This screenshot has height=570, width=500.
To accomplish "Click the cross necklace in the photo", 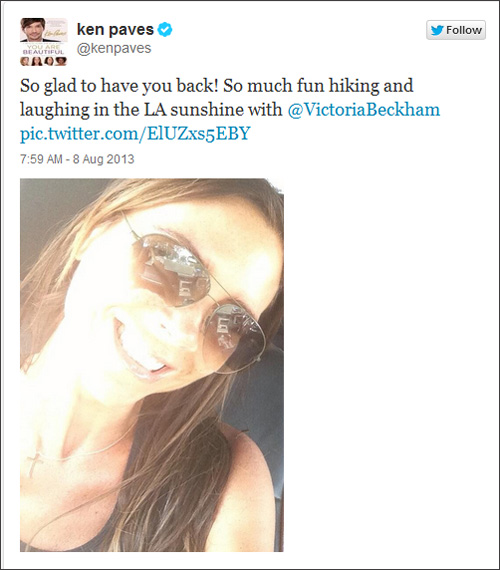I will [x=35, y=462].
